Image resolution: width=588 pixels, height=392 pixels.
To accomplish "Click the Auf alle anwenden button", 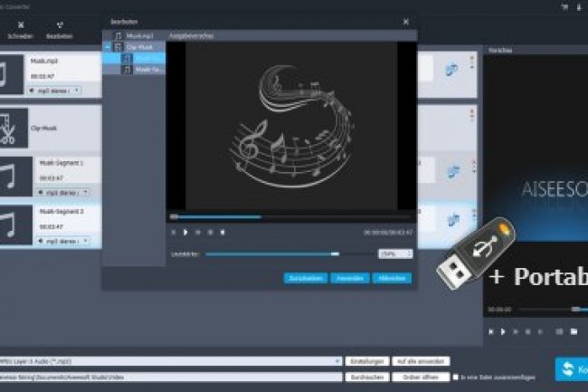I will pyautogui.click(x=421, y=361).
